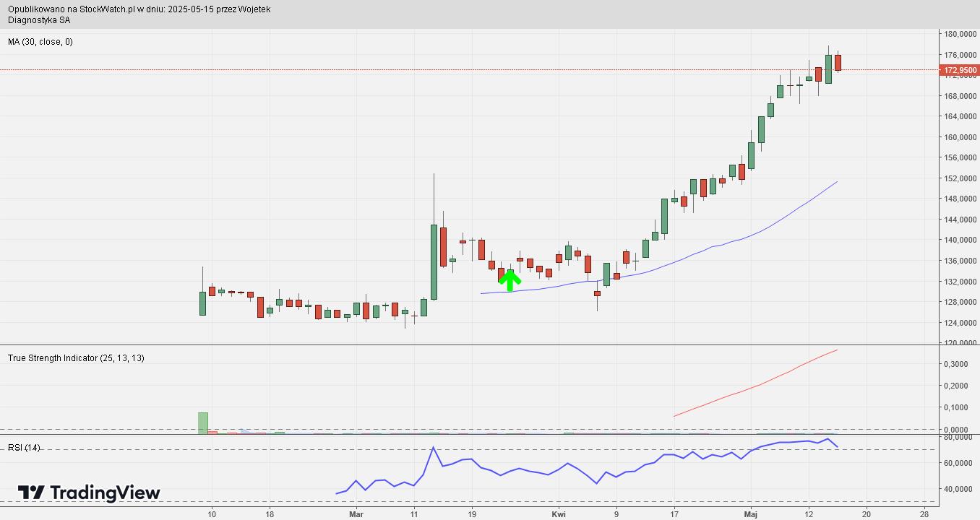Image resolution: width=980 pixels, height=520 pixels.
Task: Click the 180,0000 price axis label
Action: pos(960,34)
